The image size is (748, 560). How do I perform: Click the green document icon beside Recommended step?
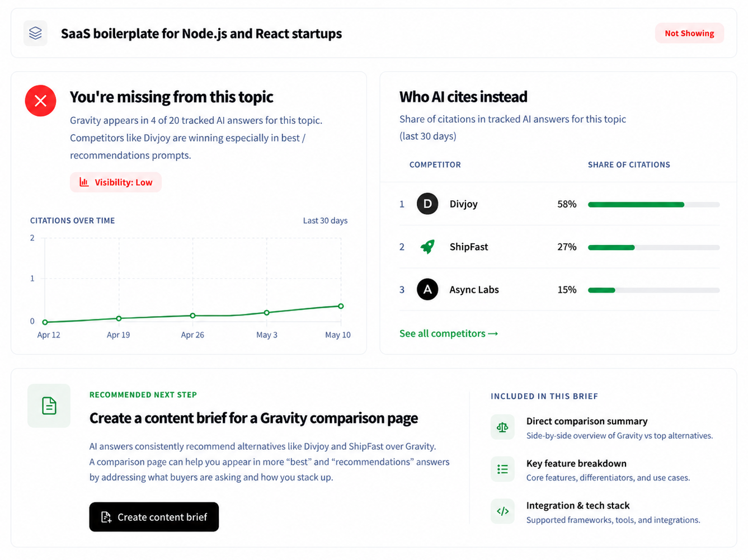pos(49,406)
